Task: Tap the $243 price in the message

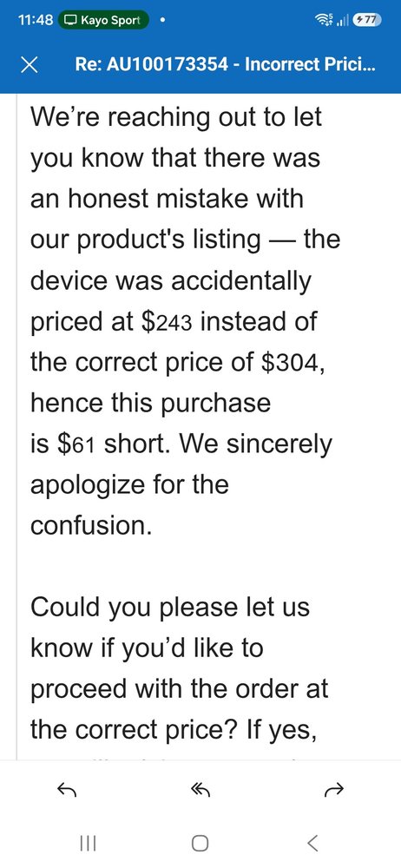Action: point(168,322)
